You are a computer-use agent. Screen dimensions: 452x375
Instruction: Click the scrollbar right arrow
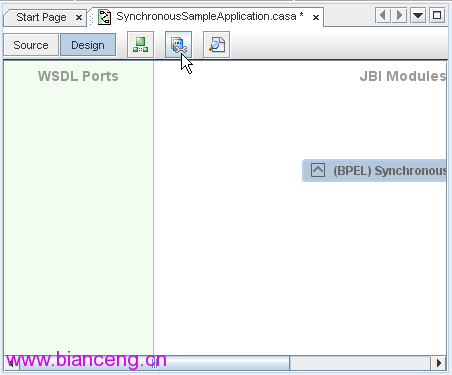439,363
